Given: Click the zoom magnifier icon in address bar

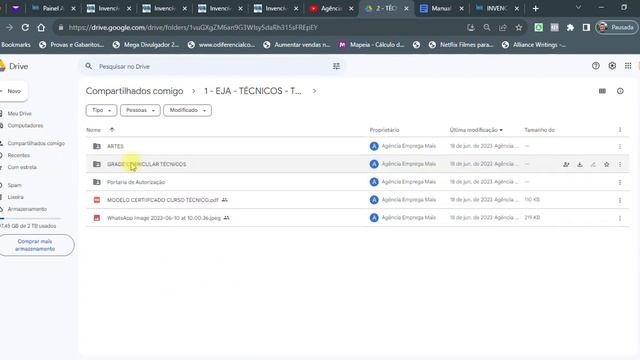Looking at the screenshot, I should click(x=487, y=27).
